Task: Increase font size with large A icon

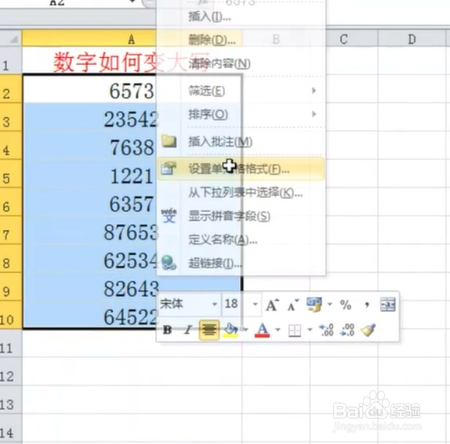Action: (272, 305)
